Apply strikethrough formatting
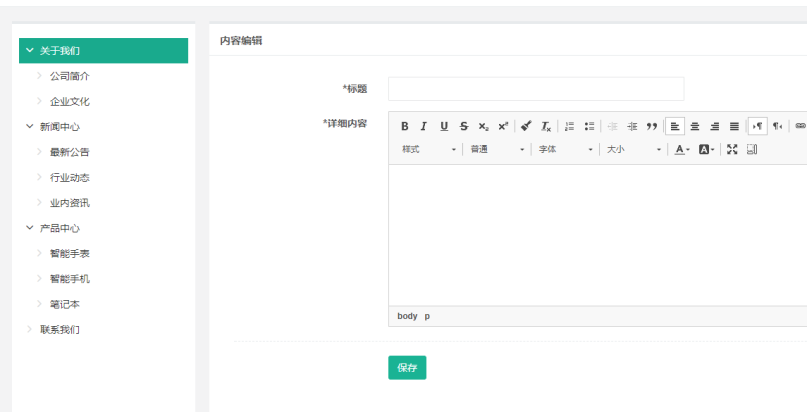Screen dimensions: 807x412 (463, 126)
